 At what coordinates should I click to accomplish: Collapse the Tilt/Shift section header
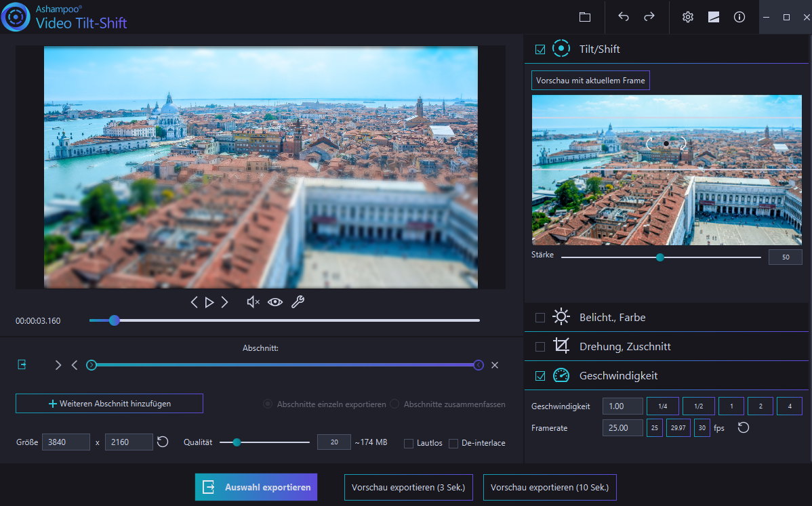(x=599, y=49)
